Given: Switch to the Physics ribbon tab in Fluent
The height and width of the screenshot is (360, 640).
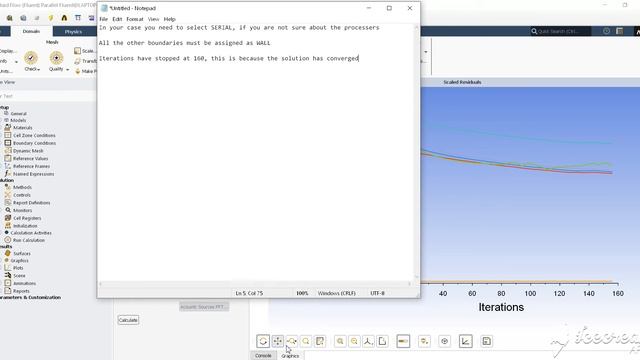Looking at the screenshot, I should click(73, 31).
